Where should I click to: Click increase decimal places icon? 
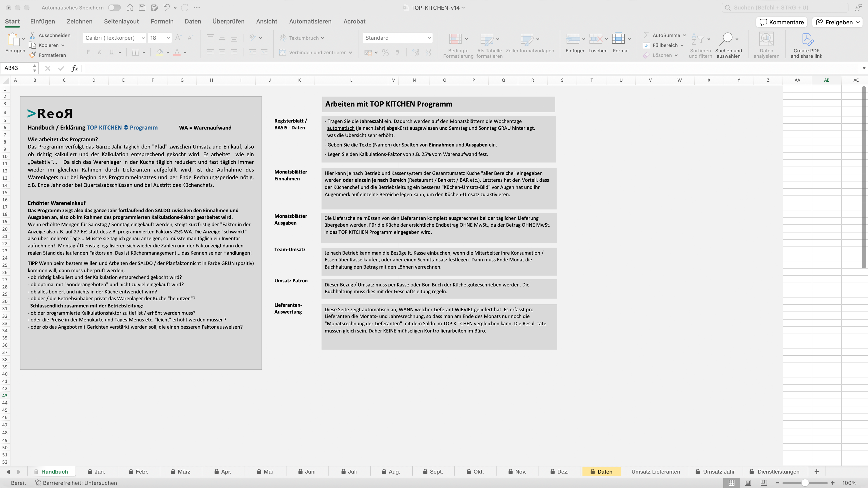tap(415, 53)
